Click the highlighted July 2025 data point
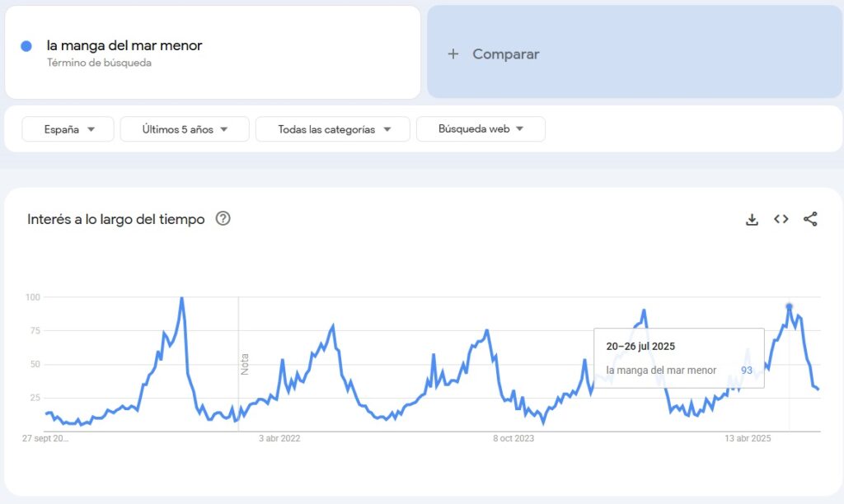The height and width of the screenshot is (504, 844). [789, 306]
